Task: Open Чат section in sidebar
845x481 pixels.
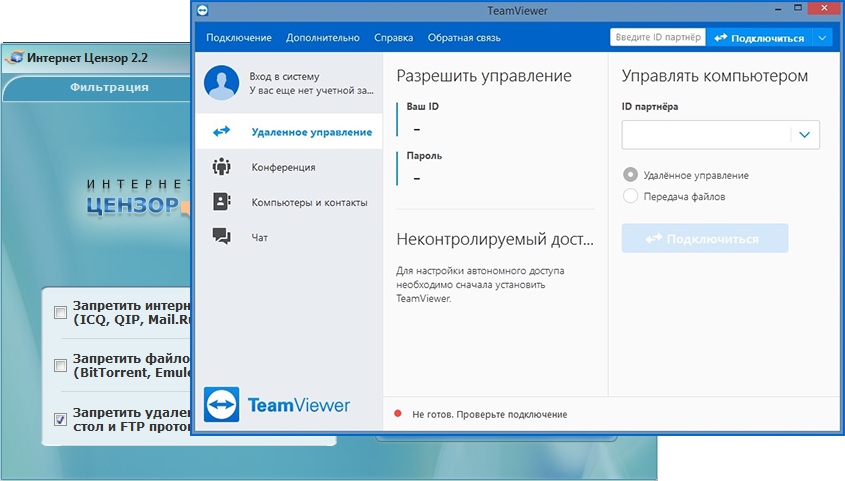Action: pos(289,237)
